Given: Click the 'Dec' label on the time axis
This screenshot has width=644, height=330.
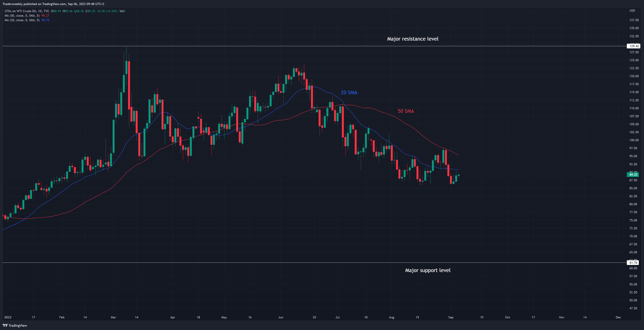Looking at the screenshot, I should tap(618, 317).
